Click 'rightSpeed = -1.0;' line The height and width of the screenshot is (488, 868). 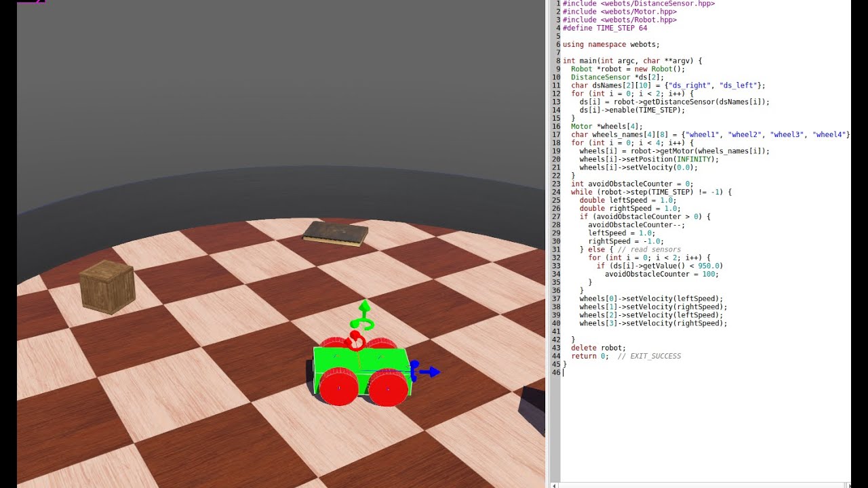coord(626,240)
